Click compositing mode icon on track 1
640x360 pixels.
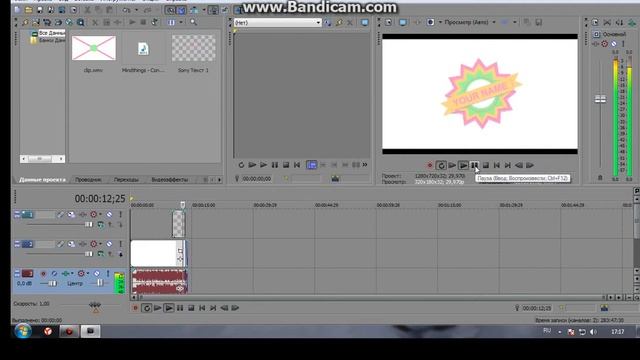point(100,224)
